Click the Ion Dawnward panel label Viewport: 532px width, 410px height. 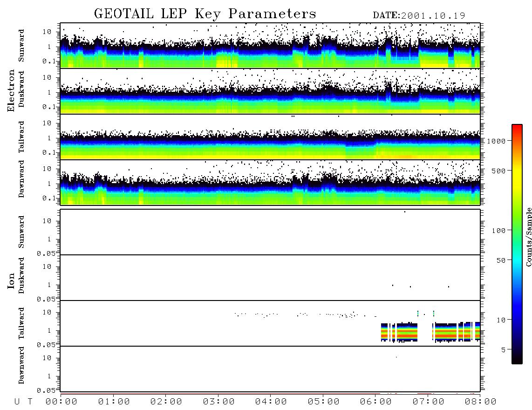pos(21,365)
